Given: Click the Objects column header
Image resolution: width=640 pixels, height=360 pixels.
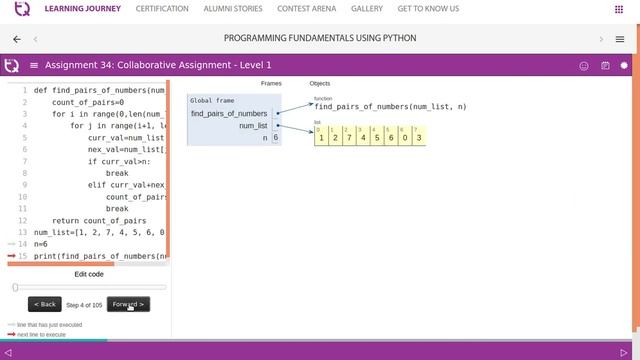Looking at the screenshot, I should 320,83.
